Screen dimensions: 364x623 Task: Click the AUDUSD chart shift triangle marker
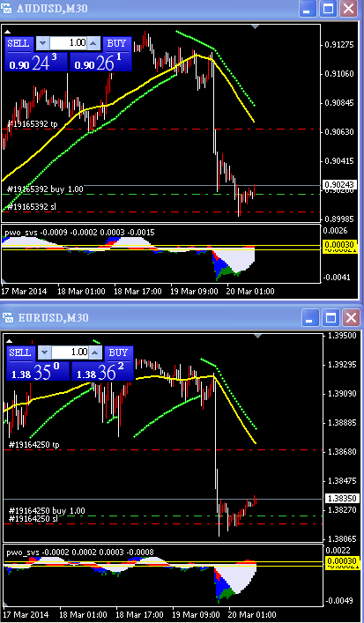pyautogui.click(x=256, y=27)
